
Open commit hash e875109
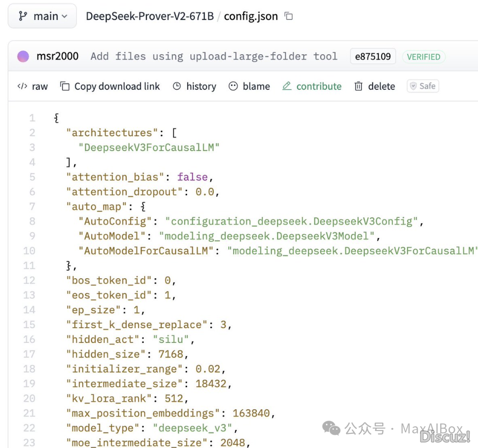373,57
